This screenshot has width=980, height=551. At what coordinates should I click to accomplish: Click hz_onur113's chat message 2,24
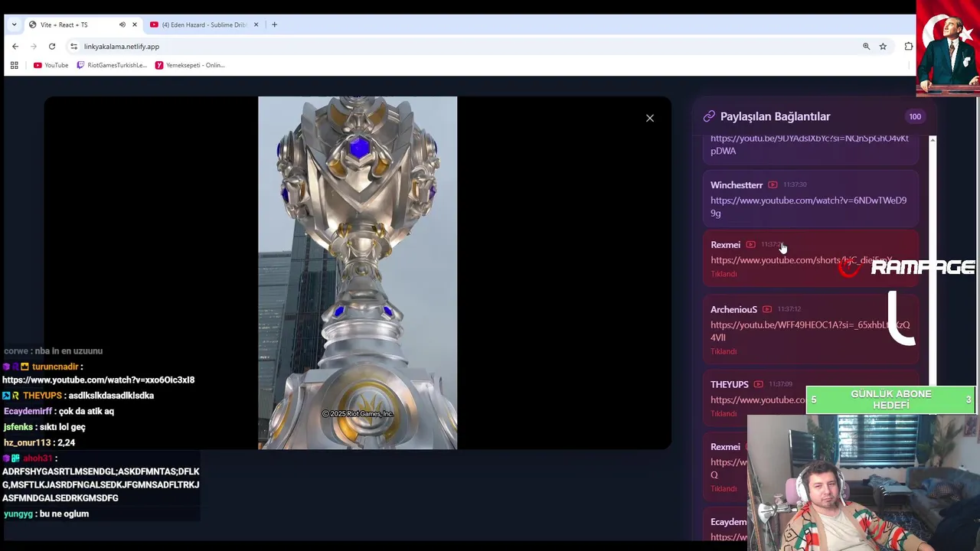pos(67,442)
